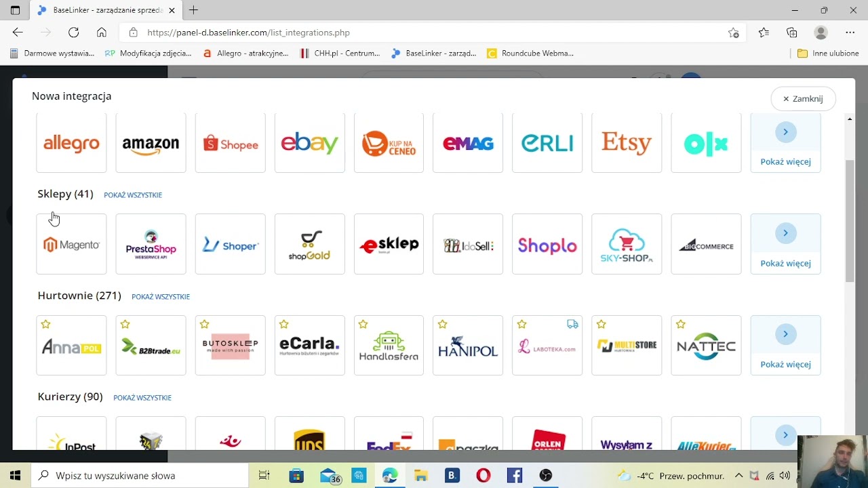
Task: Toggle the favorite star on Multistore
Action: click(x=601, y=325)
